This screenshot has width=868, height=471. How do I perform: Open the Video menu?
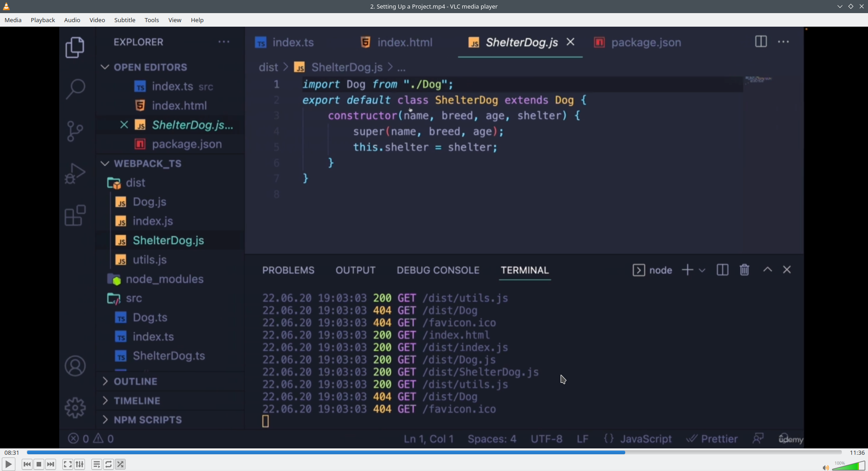tap(97, 20)
